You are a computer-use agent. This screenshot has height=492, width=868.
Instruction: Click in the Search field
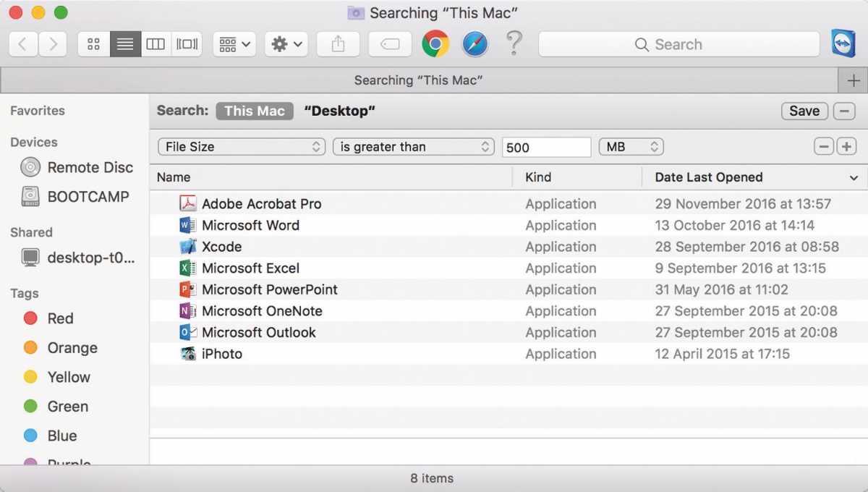click(679, 44)
